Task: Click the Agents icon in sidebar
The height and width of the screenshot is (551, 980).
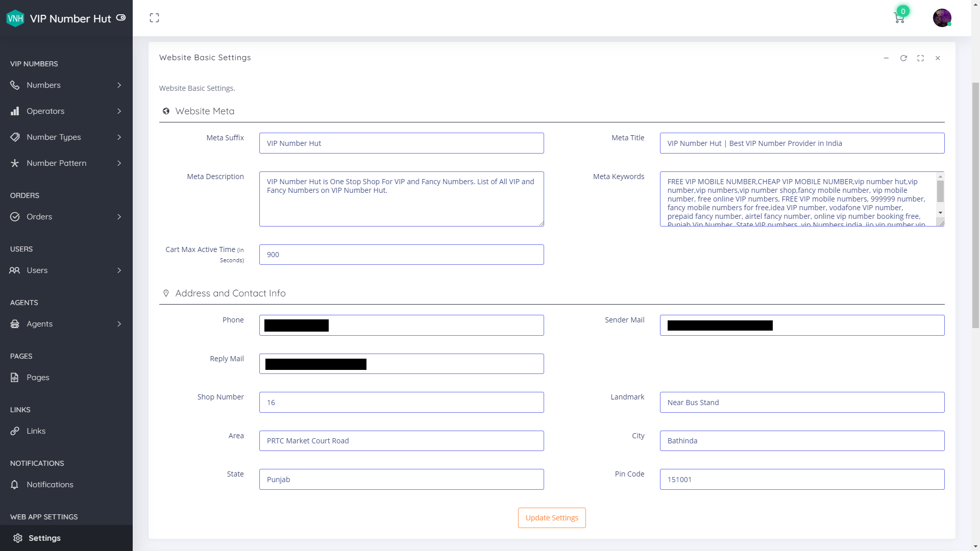Action: 15,324
